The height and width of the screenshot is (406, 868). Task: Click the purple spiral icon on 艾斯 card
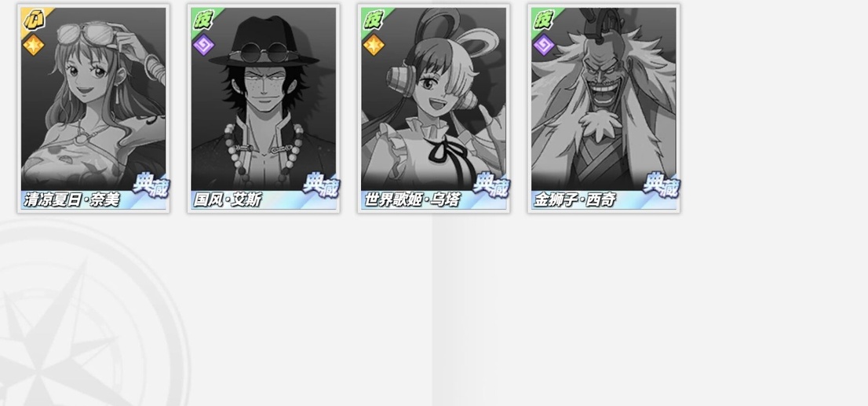tap(203, 45)
